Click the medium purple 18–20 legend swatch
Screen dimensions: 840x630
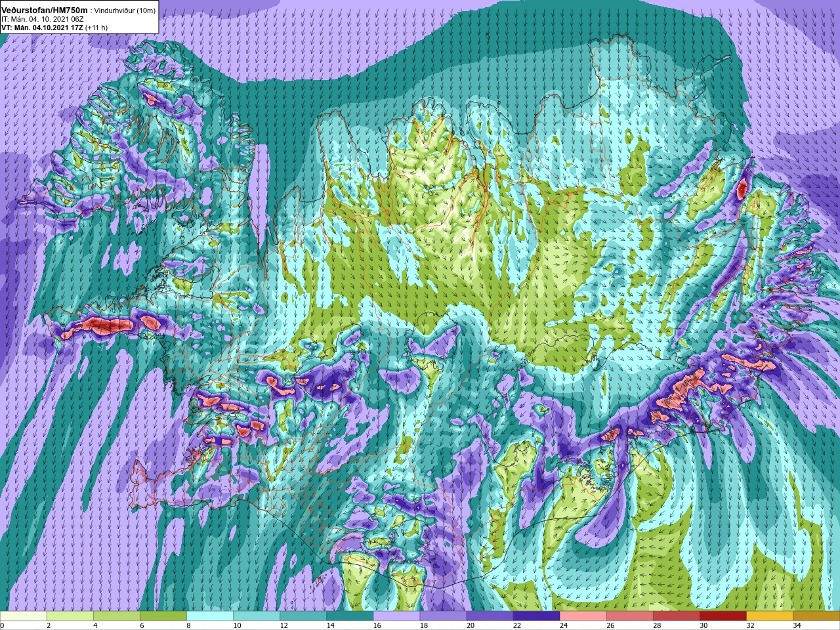pyautogui.click(x=443, y=616)
